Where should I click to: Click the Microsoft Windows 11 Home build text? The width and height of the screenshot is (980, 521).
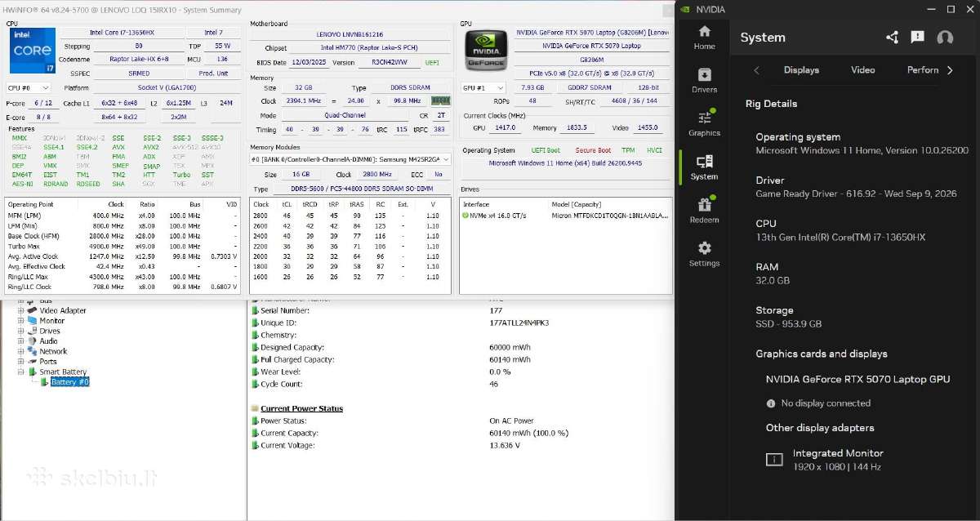tap(565, 163)
